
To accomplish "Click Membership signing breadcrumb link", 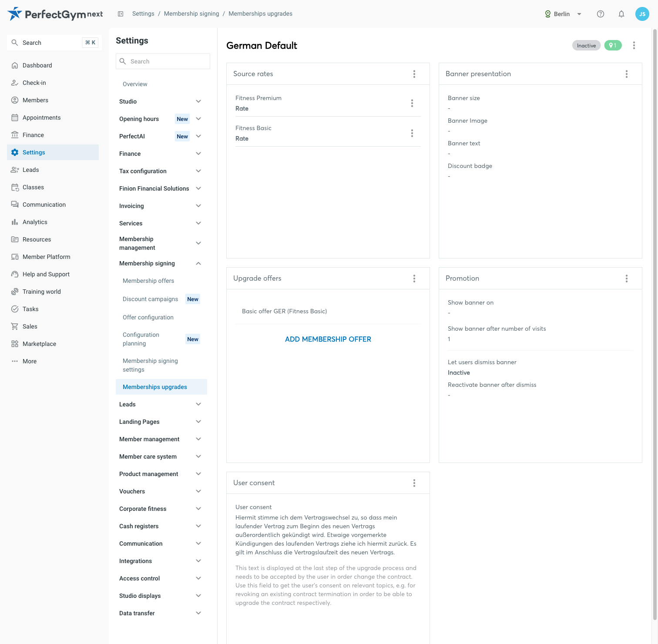I will 191,14.
